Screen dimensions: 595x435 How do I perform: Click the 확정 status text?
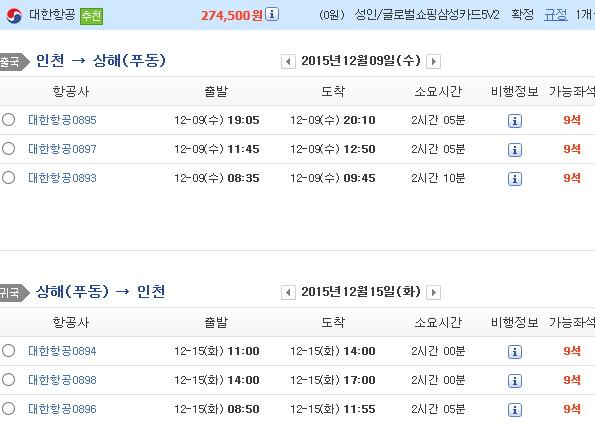(523, 15)
